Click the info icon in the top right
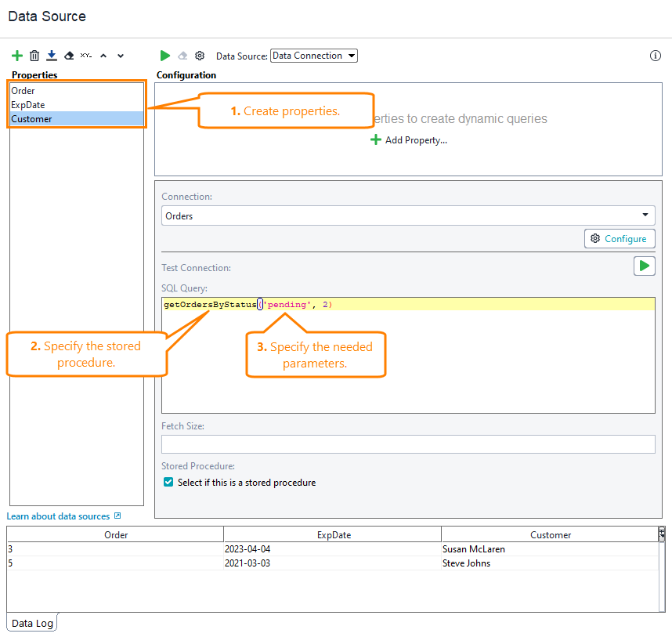Viewport: 672px width, 637px height. pos(655,56)
